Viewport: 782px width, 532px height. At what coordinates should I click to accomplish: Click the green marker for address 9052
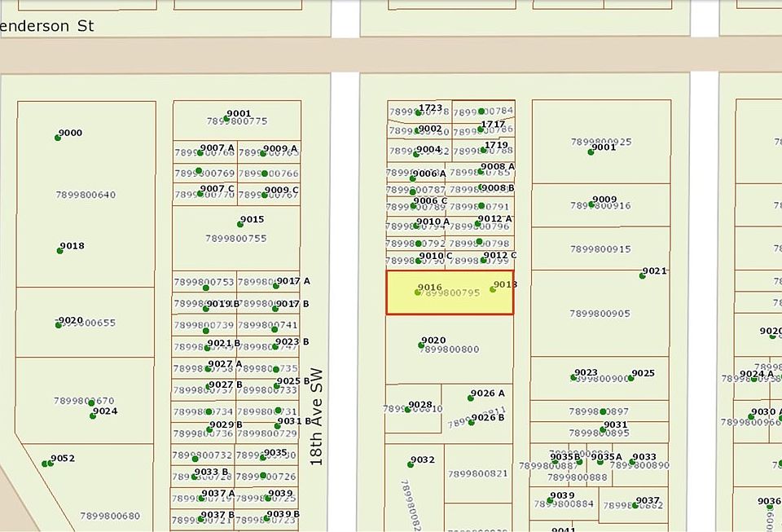(46, 464)
